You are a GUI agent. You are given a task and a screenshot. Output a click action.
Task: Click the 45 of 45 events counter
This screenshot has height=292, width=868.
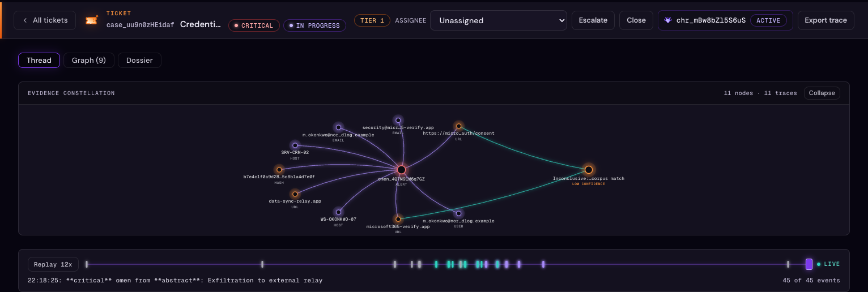point(811,280)
